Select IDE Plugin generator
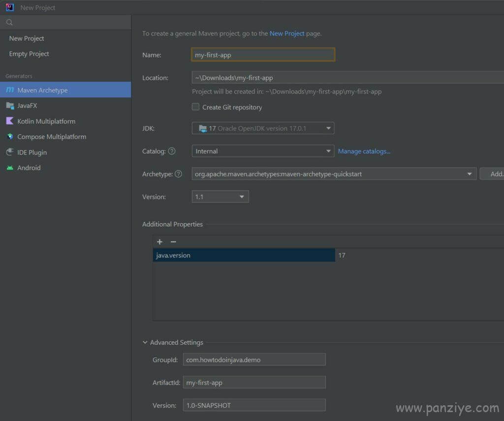This screenshot has width=504, height=421. [x=65, y=152]
